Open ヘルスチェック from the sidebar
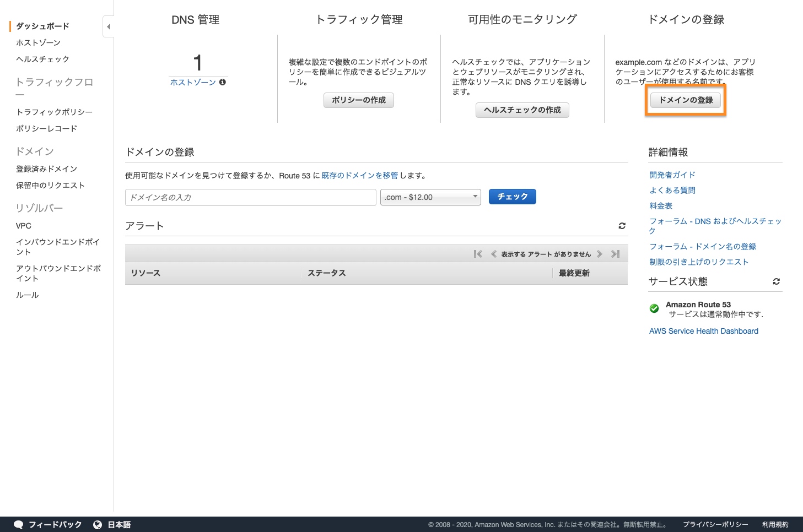Image resolution: width=803 pixels, height=532 pixels. tap(42, 59)
